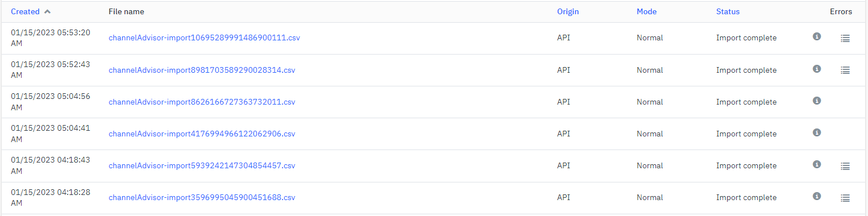Select the 01/15/2023 04:18:43 AM row

point(434,166)
